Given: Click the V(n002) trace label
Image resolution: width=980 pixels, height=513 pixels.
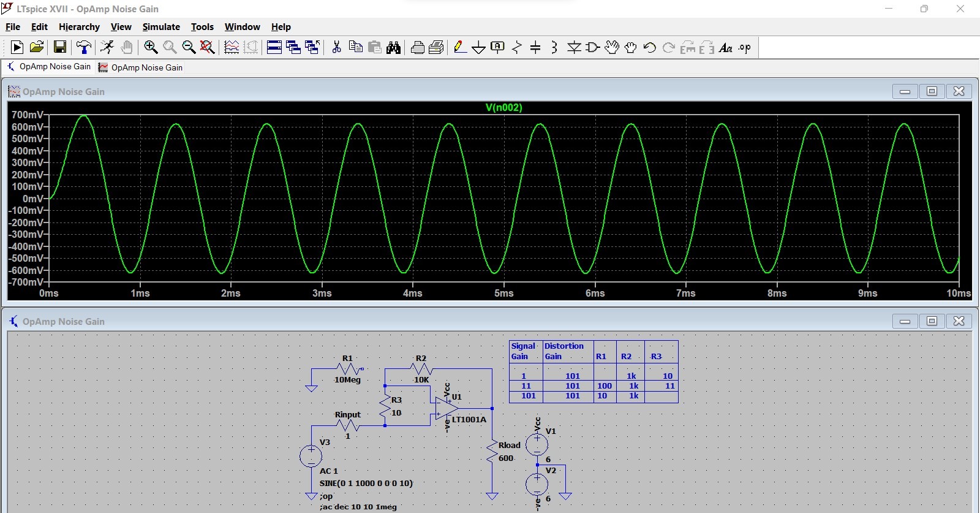Looking at the screenshot, I should (x=503, y=108).
